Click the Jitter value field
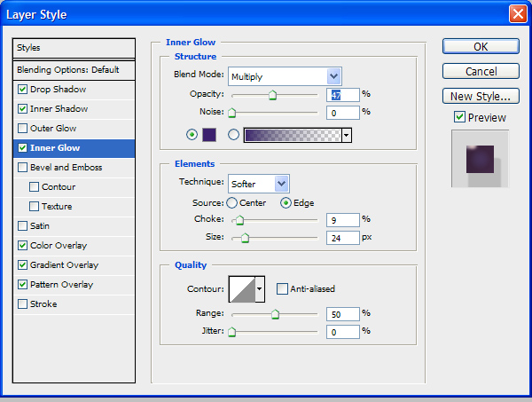The image size is (532, 402). tap(342, 332)
